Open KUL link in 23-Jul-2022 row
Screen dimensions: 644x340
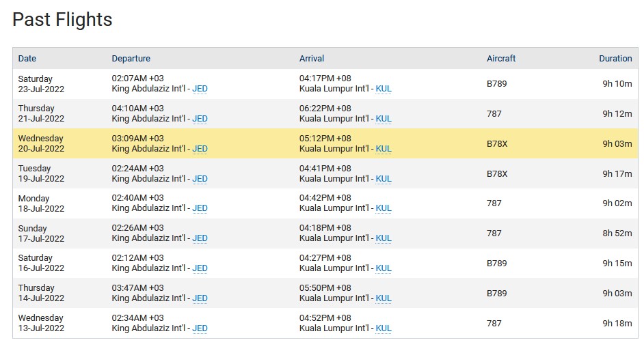(384, 89)
